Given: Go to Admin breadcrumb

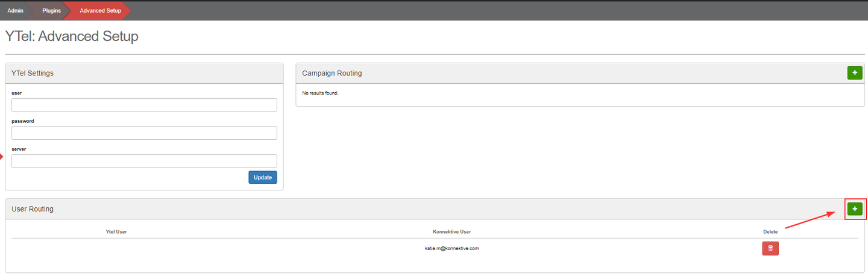Looking at the screenshot, I should coord(15,10).
